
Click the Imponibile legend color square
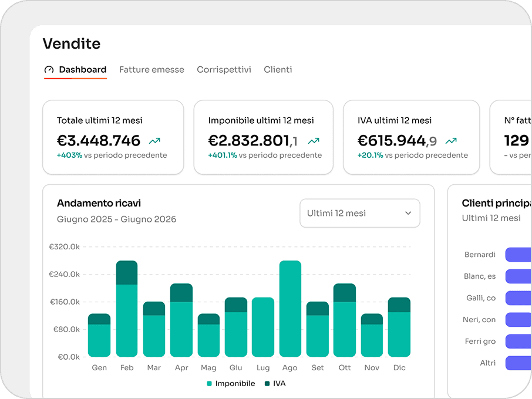click(210, 383)
